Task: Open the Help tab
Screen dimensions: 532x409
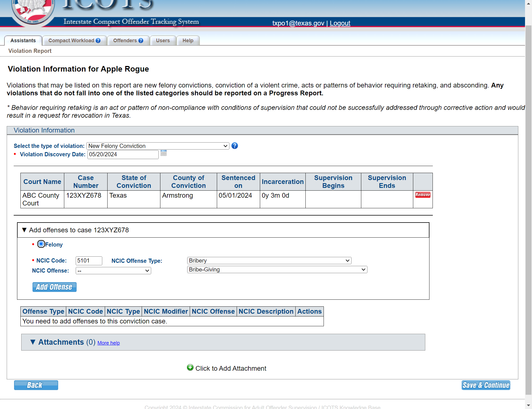Action: 188,41
